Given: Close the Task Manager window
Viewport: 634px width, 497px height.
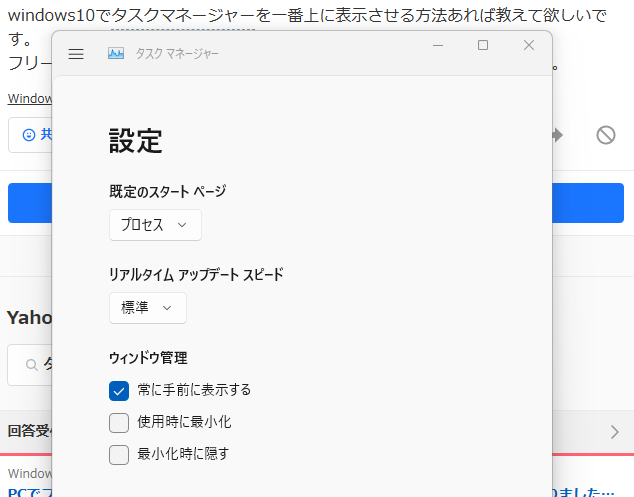Looking at the screenshot, I should point(529,45).
